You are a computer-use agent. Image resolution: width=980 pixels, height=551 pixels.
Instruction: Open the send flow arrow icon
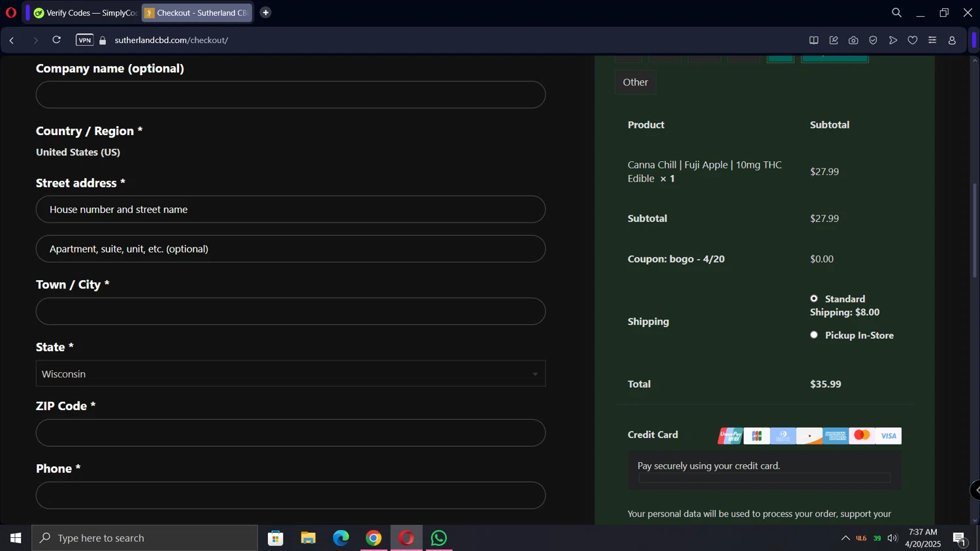[x=892, y=40]
